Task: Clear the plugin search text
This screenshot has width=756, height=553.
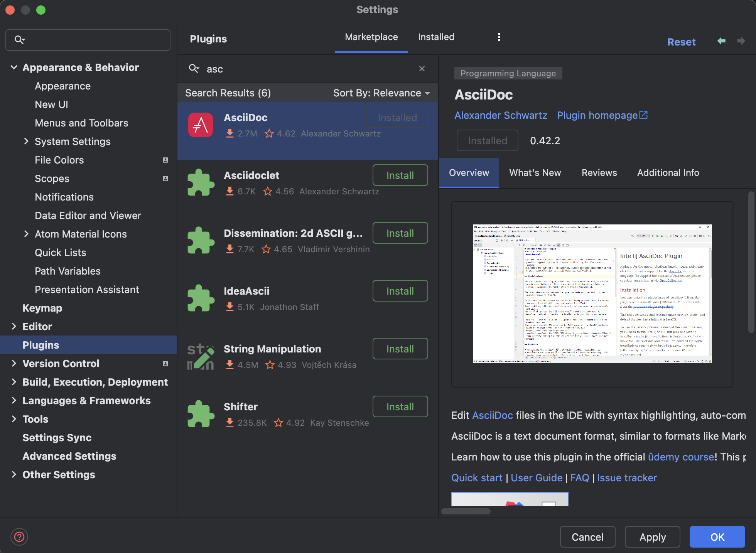Action: coord(422,69)
